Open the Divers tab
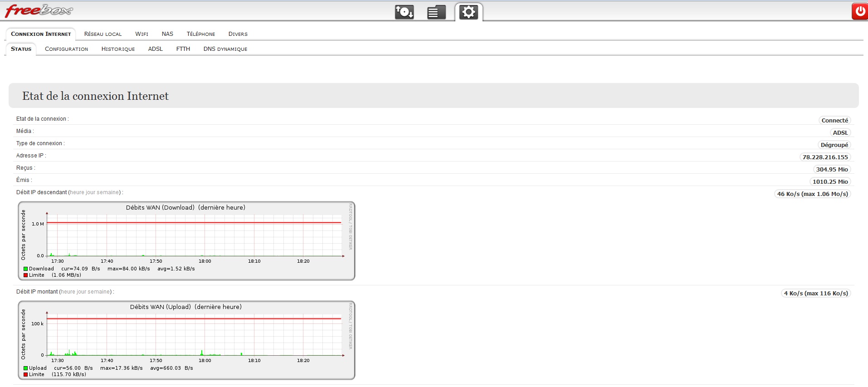This screenshot has height=387, width=868. click(238, 34)
